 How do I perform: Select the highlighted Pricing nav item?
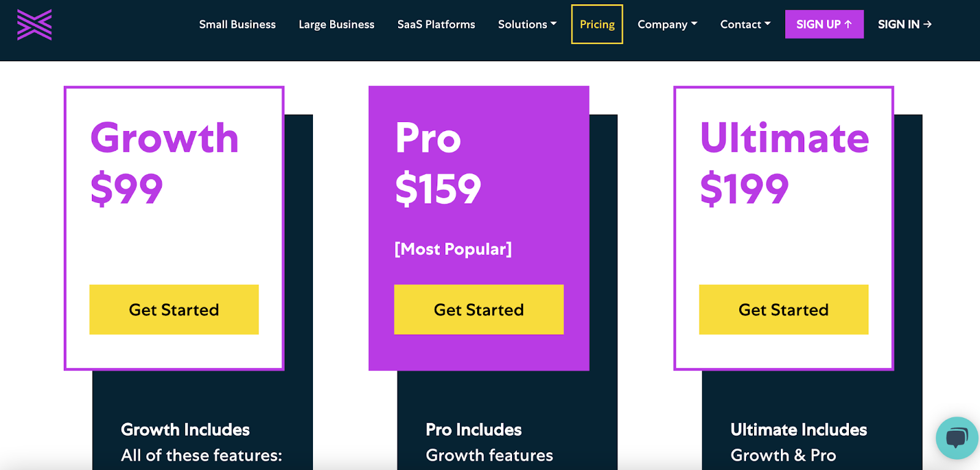tap(597, 25)
